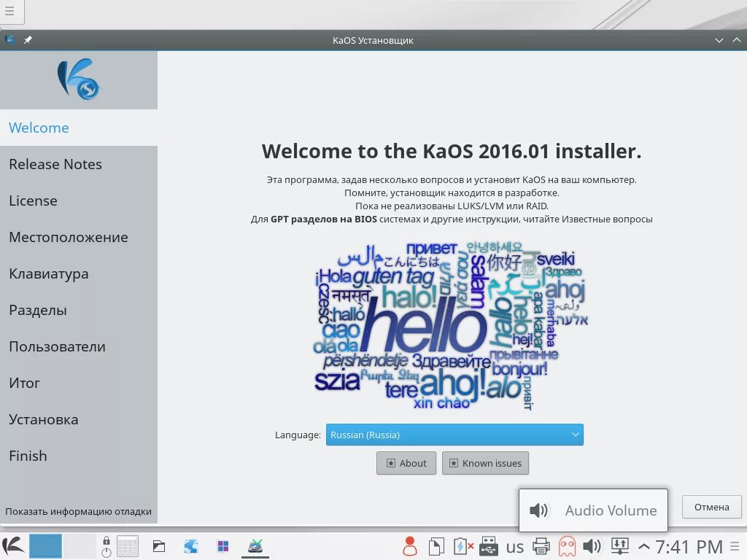Click the power/leave icon below the padlock
Screen dimensions: 747x560
(x=107, y=553)
